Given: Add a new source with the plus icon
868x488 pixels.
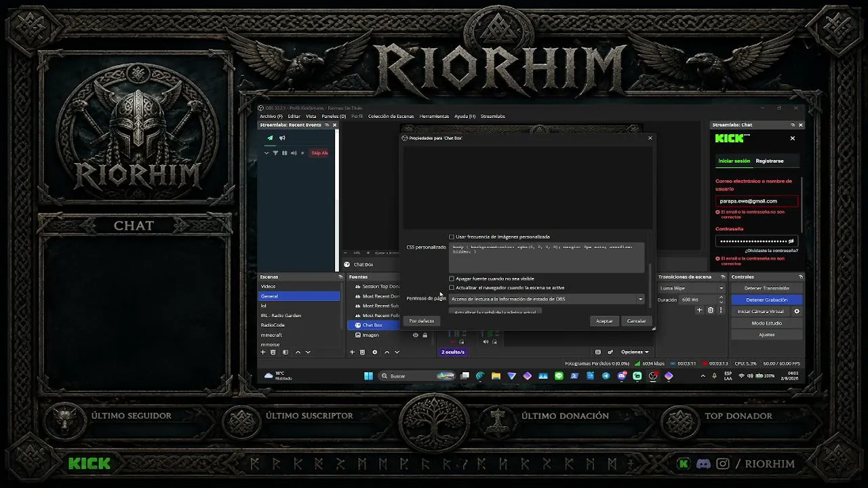Looking at the screenshot, I should tap(352, 352).
